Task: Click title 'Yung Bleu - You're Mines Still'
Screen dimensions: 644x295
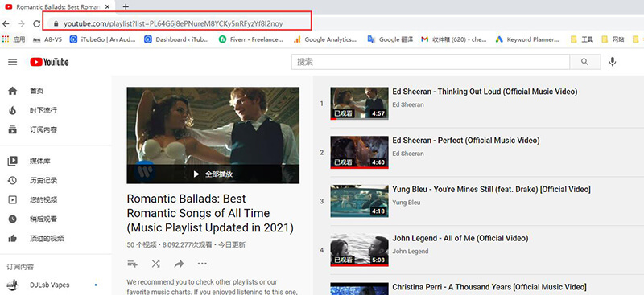Action: coord(491,189)
